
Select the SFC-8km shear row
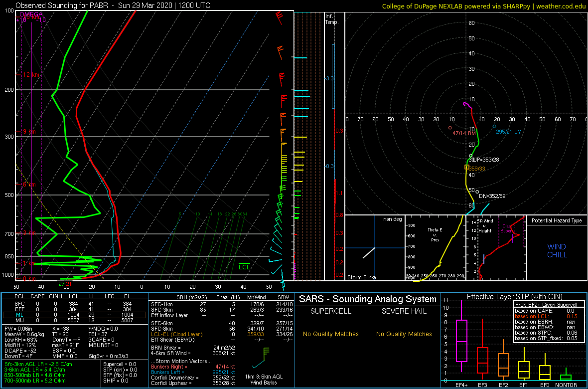click(222, 328)
